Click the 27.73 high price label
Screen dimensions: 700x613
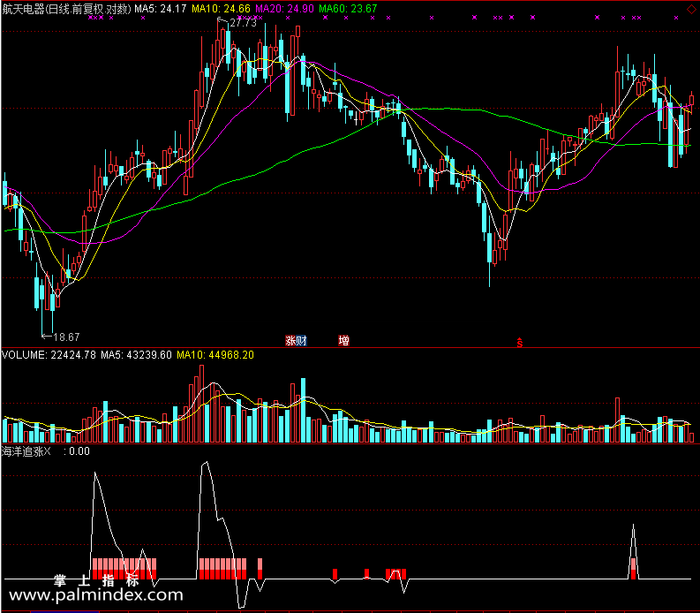pyautogui.click(x=243, y=23)
